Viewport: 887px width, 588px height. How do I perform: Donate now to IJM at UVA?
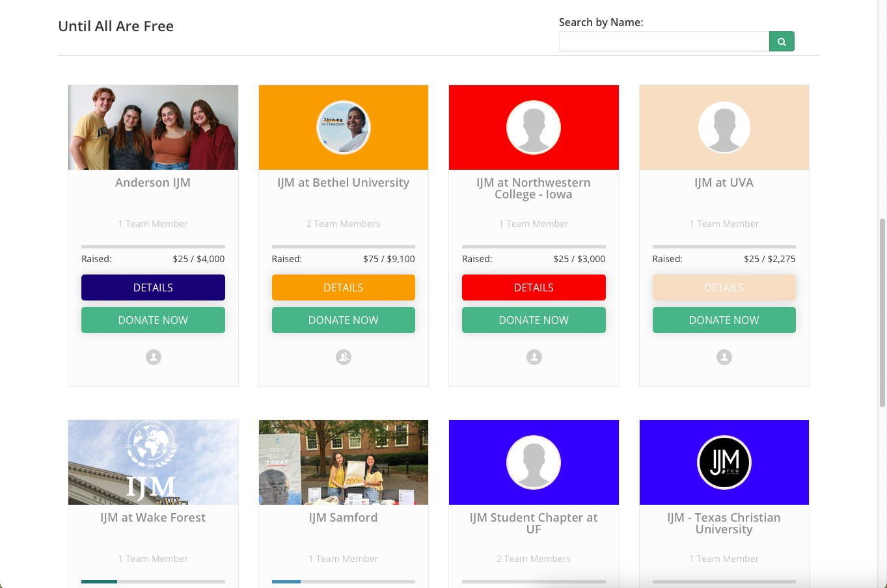724,320
